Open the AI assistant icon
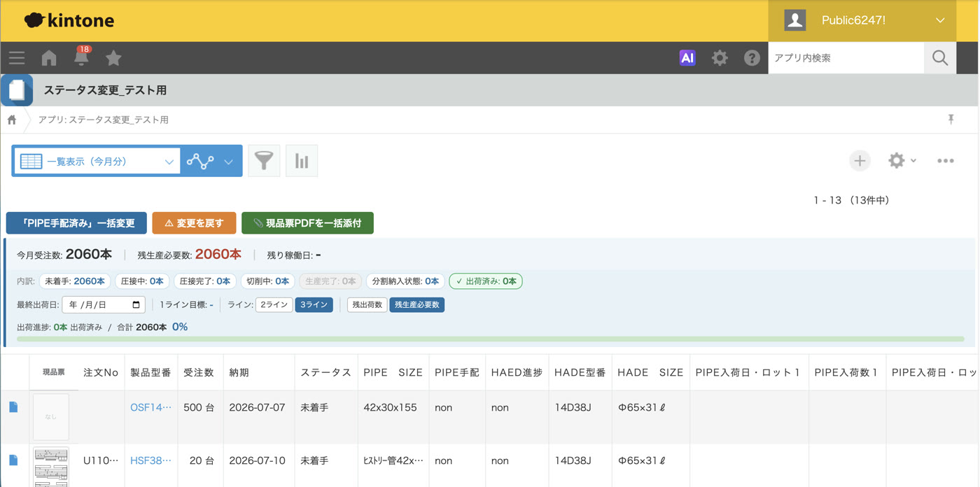 (687, 58)
